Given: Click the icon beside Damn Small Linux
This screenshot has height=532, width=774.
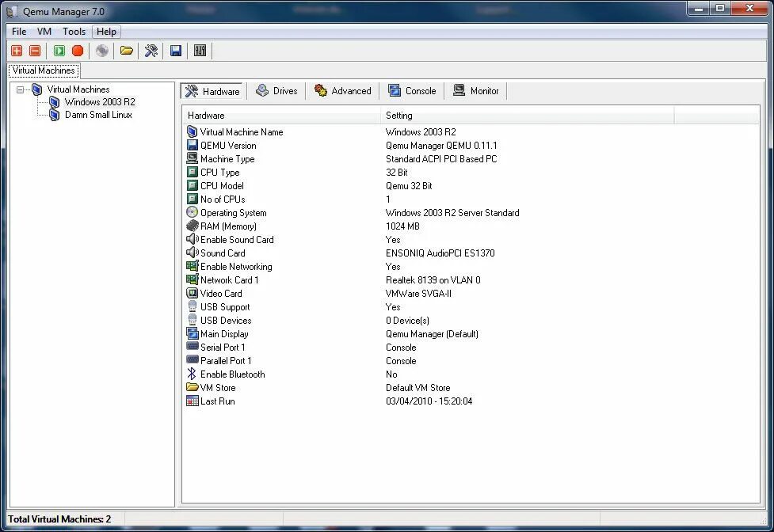Looking at the screenshot, I should 55,115.
